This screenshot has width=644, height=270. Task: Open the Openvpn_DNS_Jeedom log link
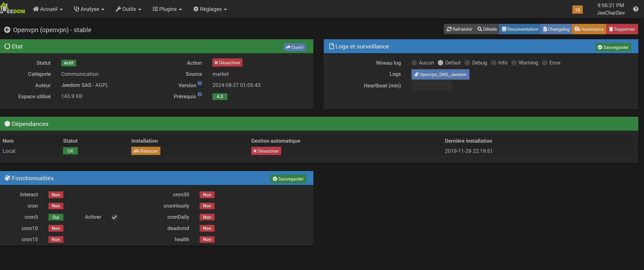tap(440, 75)
